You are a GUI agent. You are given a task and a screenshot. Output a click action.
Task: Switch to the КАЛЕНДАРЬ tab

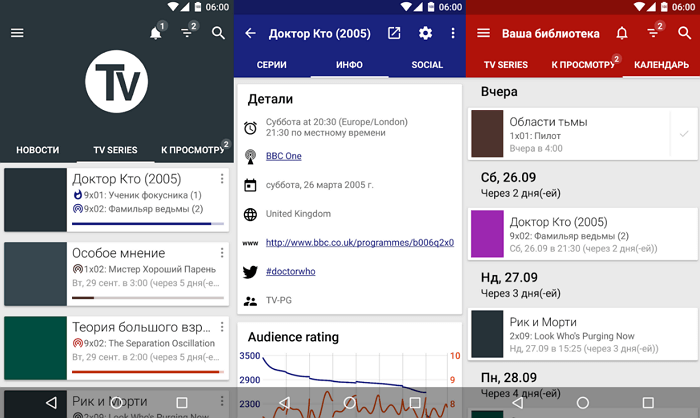[662, 65]
